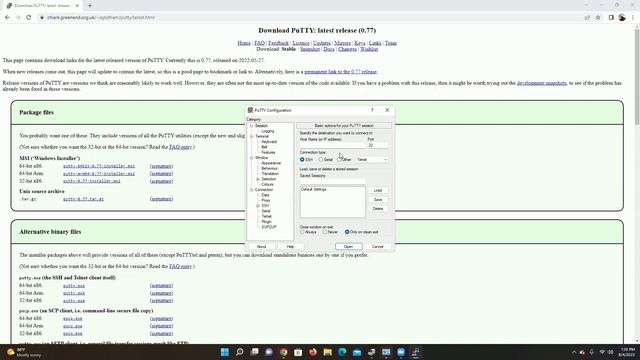Select Default Settings in sessions list
Image resolution: width=640 pixels, height=360 pixels.
(314, 190)
